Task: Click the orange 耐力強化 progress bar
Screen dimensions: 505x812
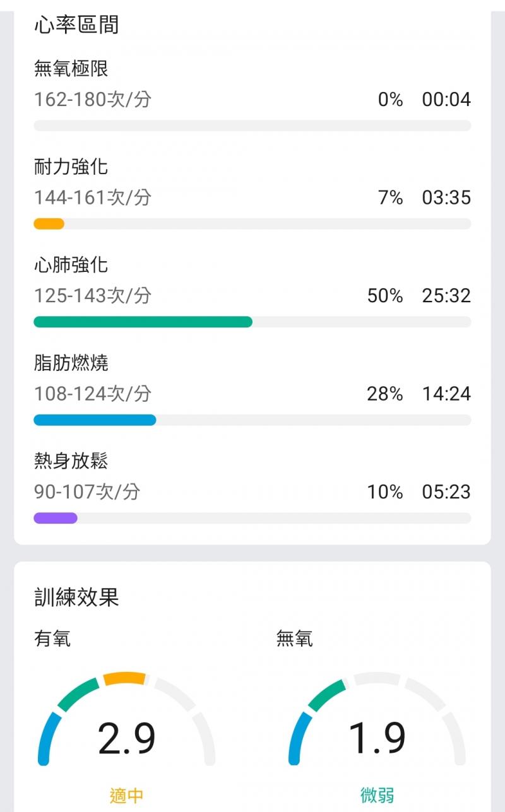Action: [49, 223]
